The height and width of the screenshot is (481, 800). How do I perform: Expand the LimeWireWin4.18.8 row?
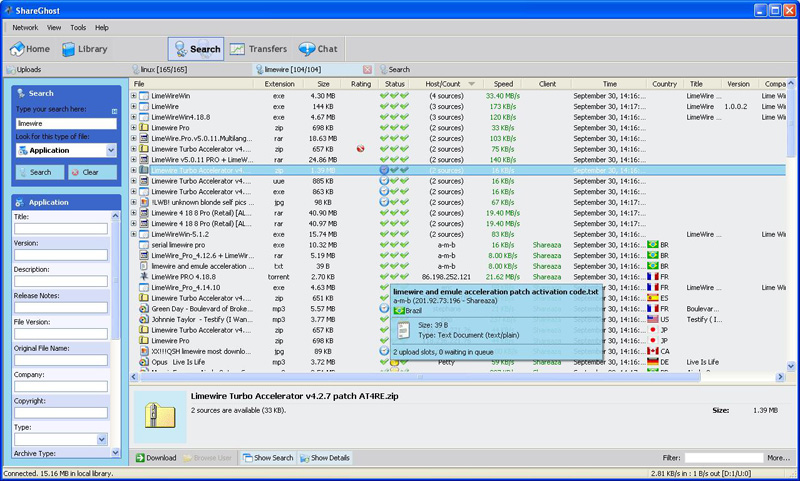point(133,117)
